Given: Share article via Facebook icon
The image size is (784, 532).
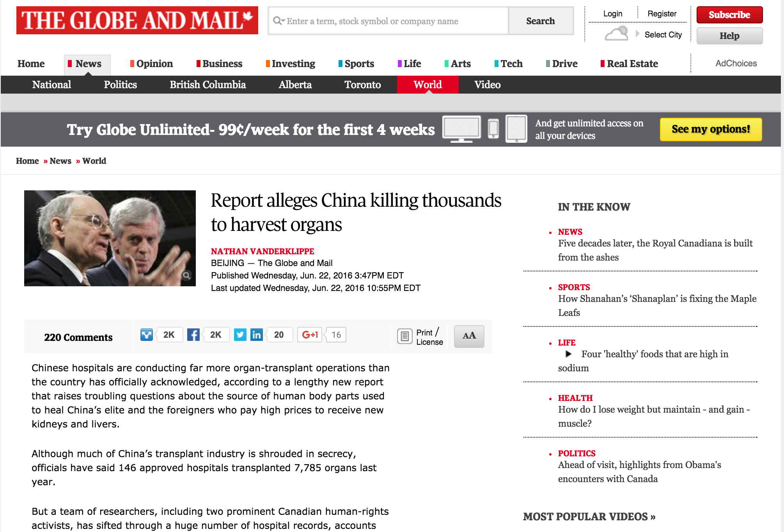Looking at the screenshot, I should (x=193, y=335).
